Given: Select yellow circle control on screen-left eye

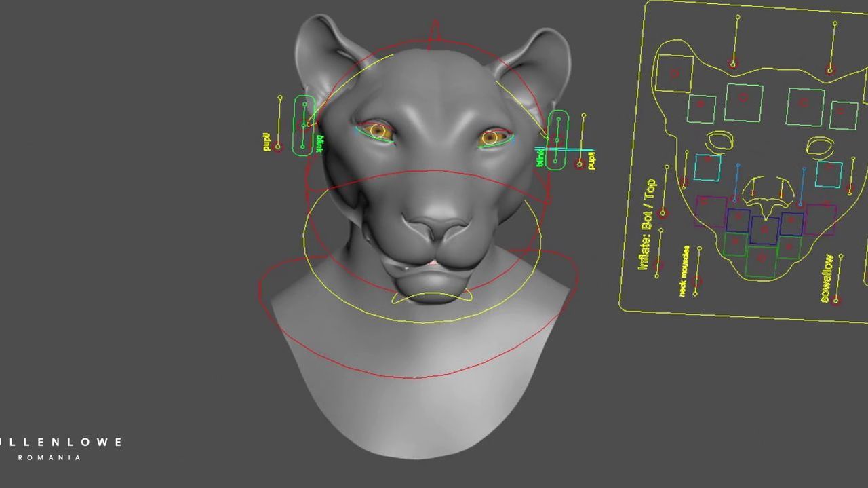Looking at the screenshot, I should (378, 131).
